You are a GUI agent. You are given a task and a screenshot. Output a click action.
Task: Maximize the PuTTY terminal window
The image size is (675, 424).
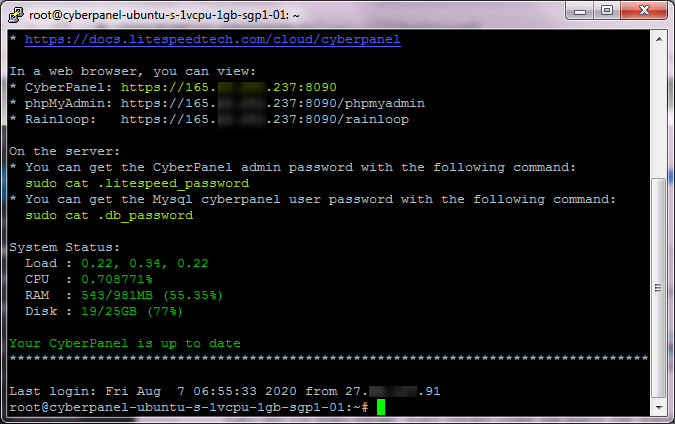pos(606,14)
